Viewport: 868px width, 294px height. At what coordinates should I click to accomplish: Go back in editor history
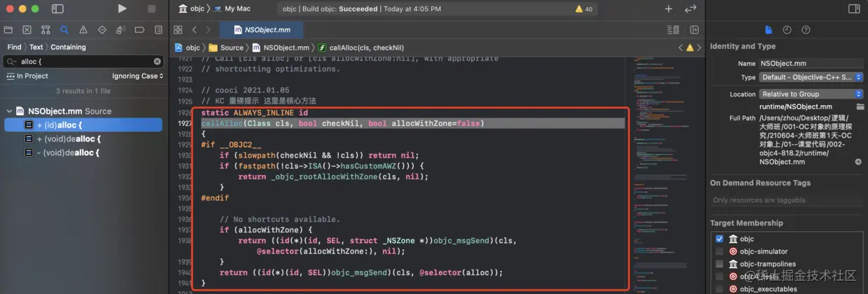tap(195, 30)
